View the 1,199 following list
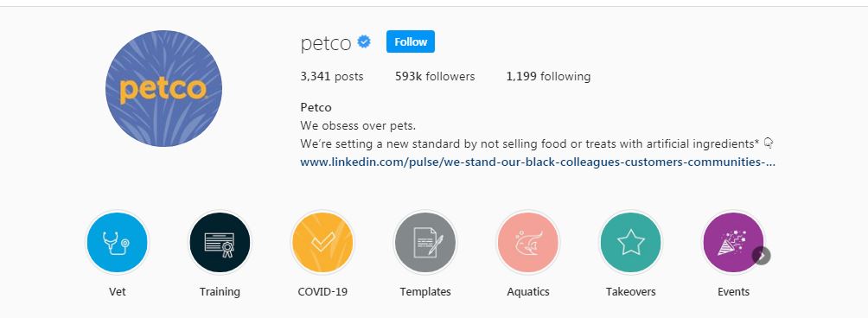Image resolution: width=868 pixels, height=318 pixels. pyautogui.click(x=548, y=76)
